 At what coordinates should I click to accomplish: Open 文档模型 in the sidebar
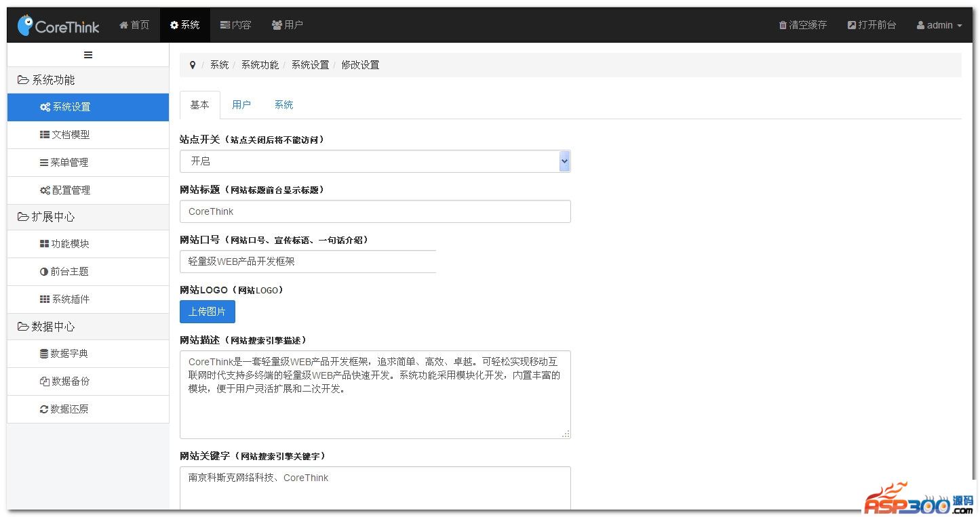(65, 135)
